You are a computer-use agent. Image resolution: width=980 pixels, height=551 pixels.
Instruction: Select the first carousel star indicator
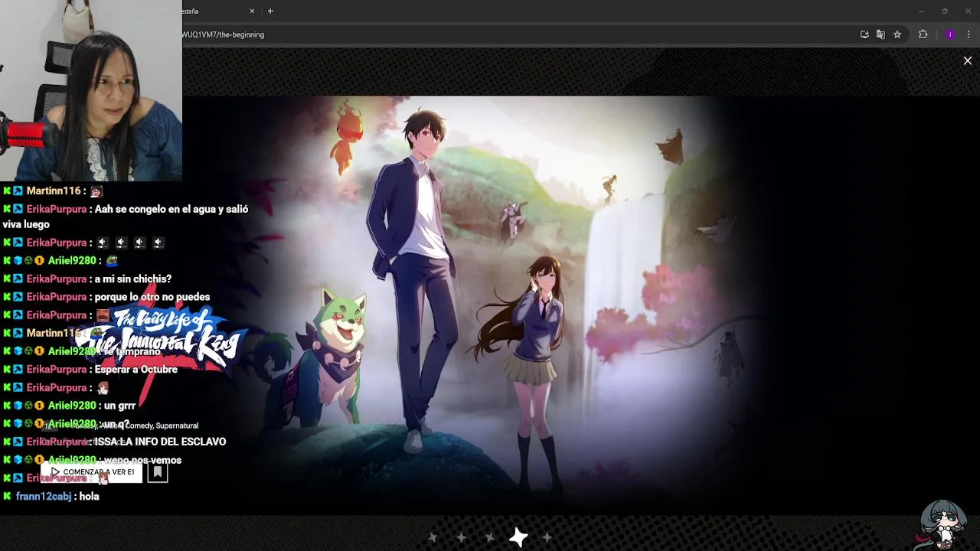(433, 538)
